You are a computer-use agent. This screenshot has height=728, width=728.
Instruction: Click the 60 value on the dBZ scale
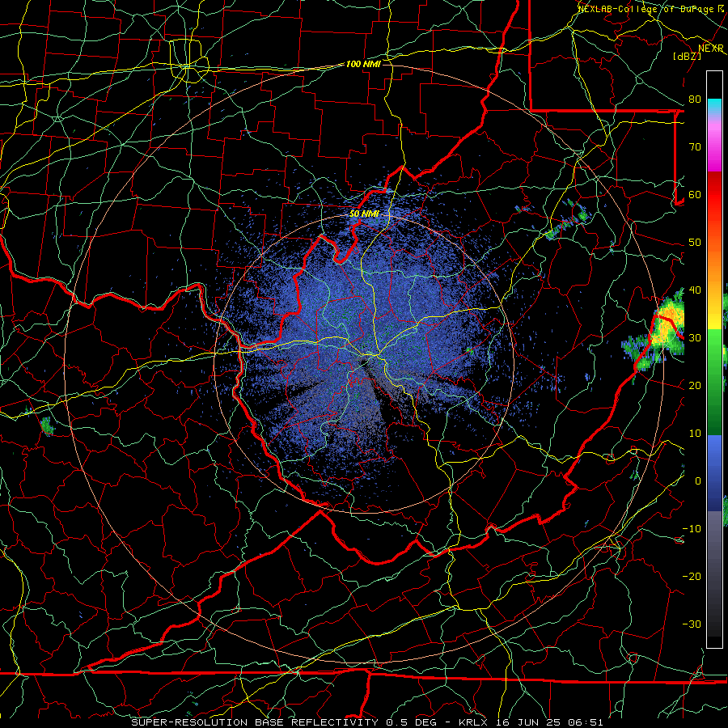[695, 195]
